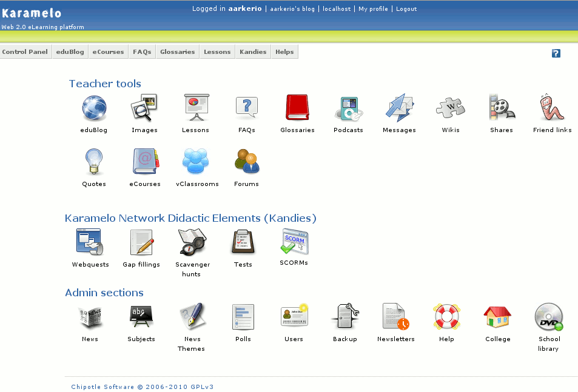Click the School library text label
Image resolution: width=578 pixels, height=392 pixels.
(x=549, y=344)
